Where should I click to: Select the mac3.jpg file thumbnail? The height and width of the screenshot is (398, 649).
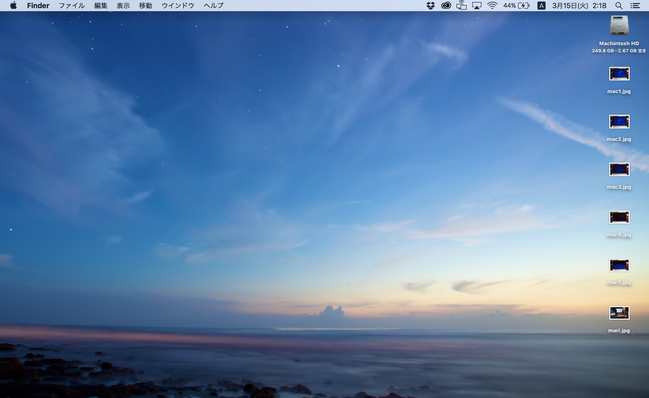pyautogui.click(x=619, y=170)
